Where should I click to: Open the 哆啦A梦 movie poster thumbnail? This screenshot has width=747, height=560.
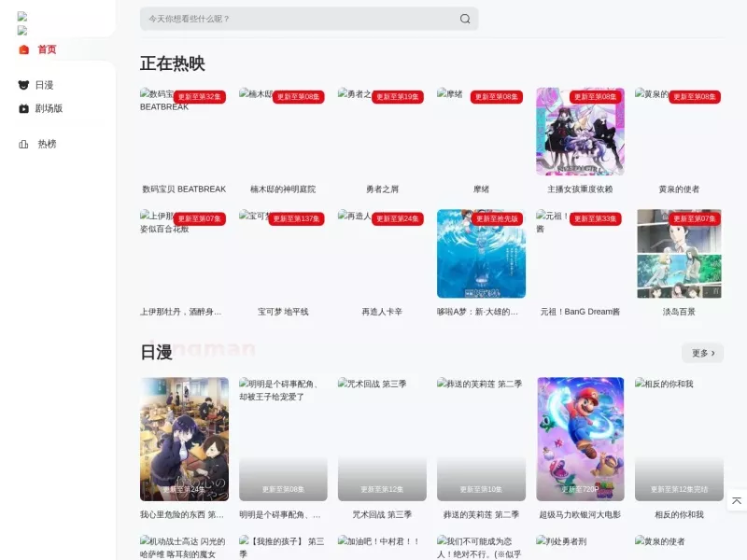pos(481,254)
